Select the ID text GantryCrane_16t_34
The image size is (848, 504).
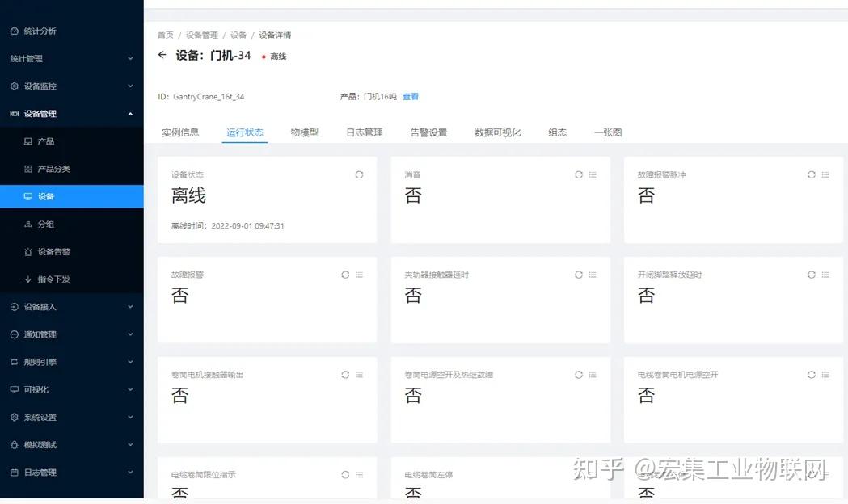click(x=209, y=97)
